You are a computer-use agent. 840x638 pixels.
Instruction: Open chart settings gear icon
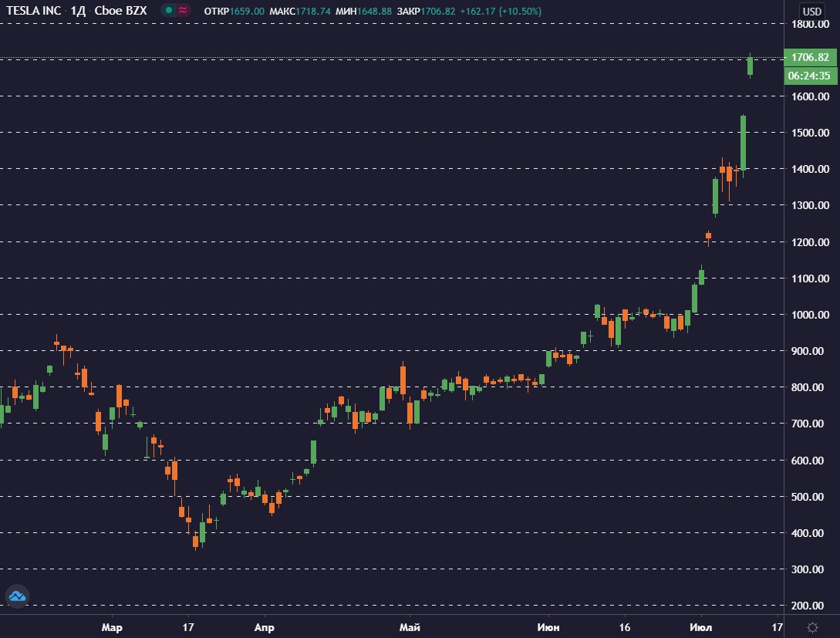(x=812, y=627)
